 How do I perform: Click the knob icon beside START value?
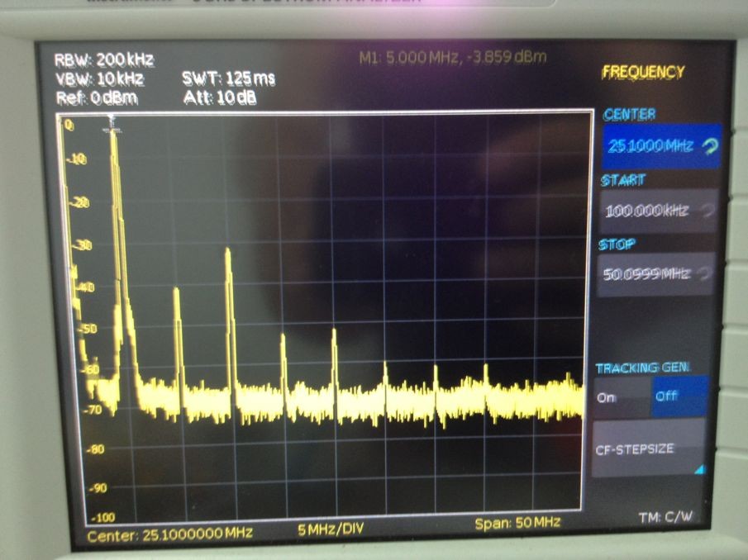point(708,210)
